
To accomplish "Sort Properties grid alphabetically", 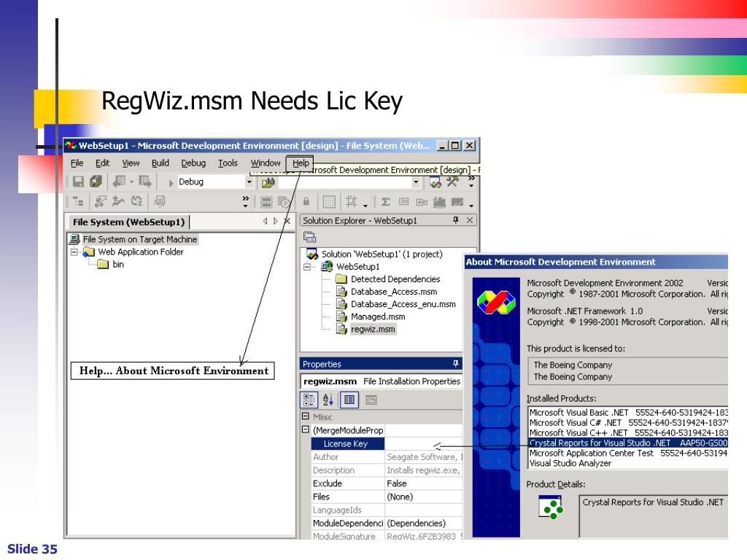I will [x=328, y=400].
